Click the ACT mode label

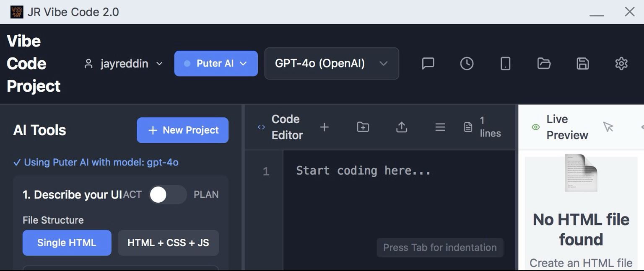[x=132, y=195]
